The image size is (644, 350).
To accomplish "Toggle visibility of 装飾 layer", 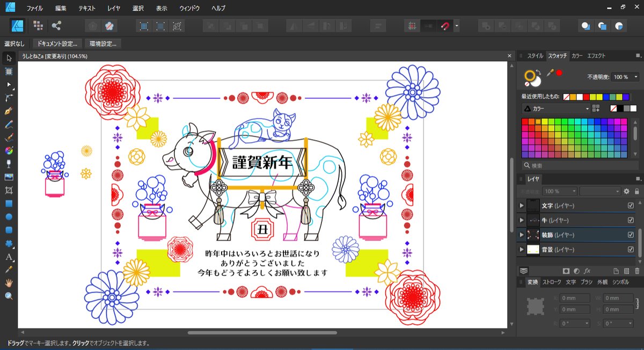I will point(631,235).
